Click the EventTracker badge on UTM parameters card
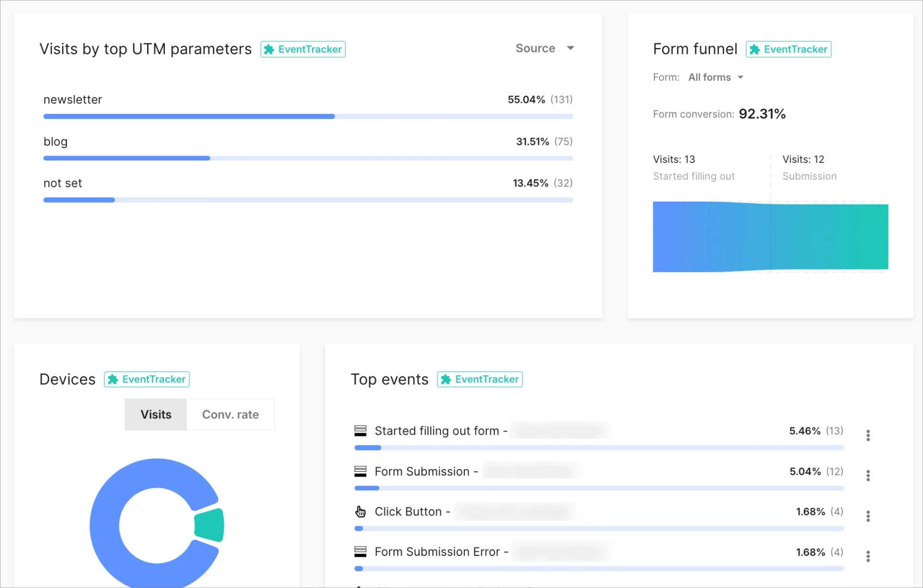 302,49
